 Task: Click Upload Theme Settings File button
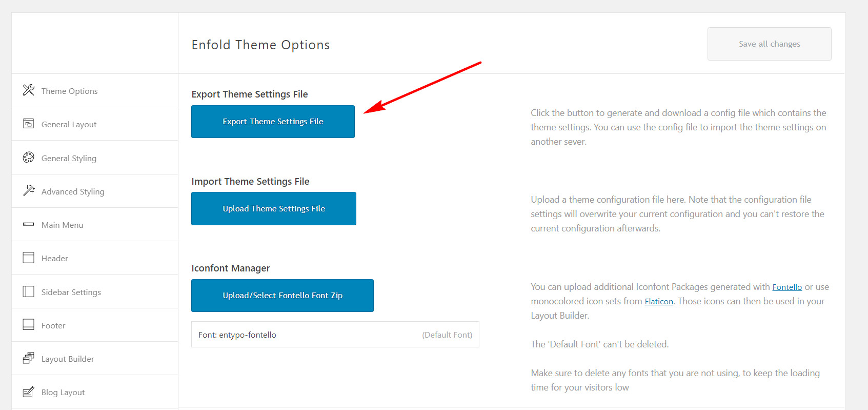click(x=274, y=209)
